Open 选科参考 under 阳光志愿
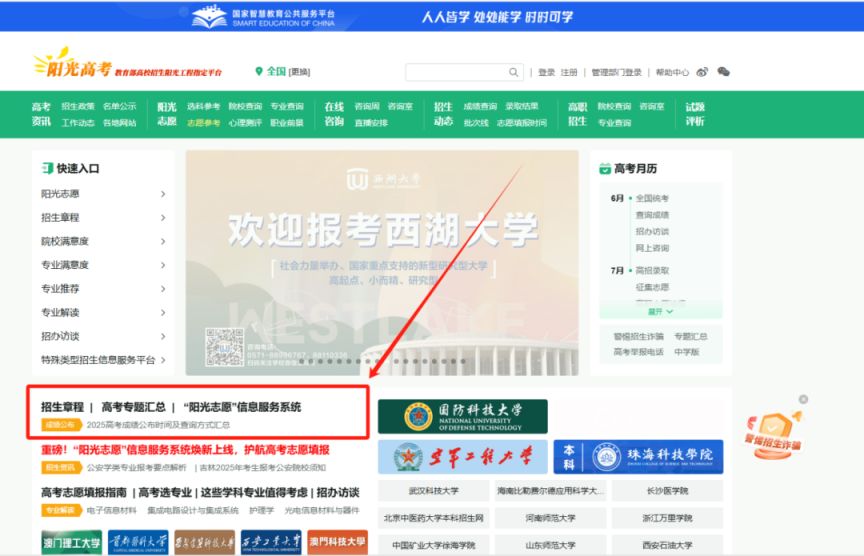This screenshot has height=556, width=864. 203,106
